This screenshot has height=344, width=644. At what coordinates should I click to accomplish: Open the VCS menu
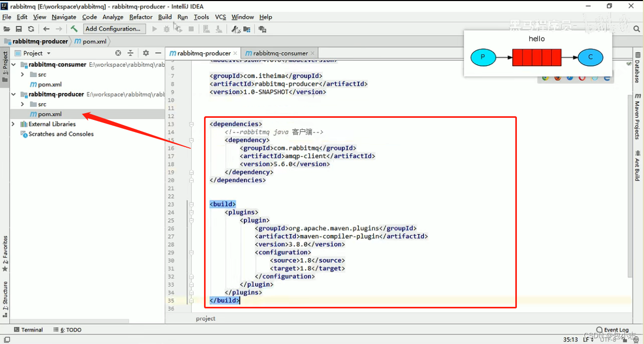coord(221,17)
